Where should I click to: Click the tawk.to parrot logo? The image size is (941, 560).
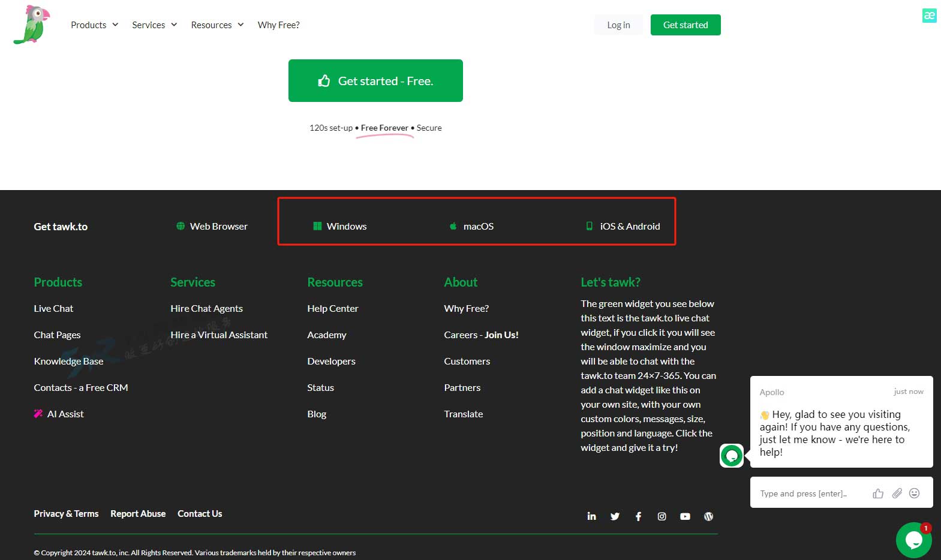click(x=32, y=25)
